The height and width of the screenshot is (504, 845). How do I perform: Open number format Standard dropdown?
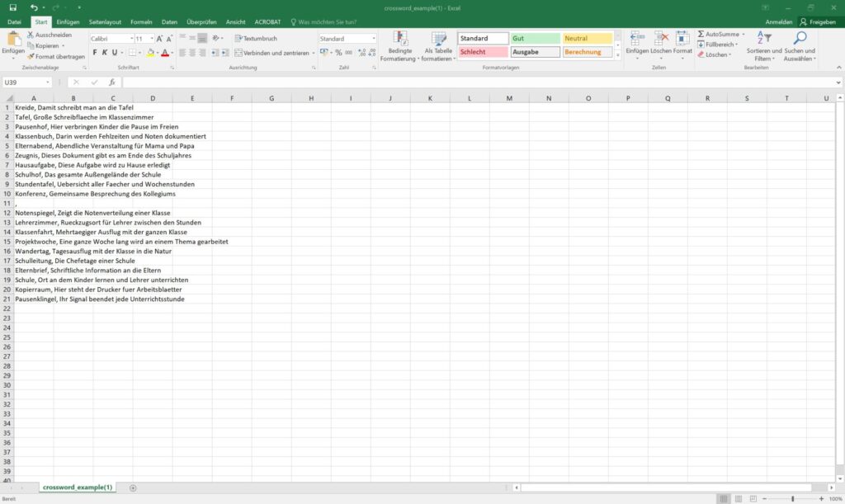point(374,39)
